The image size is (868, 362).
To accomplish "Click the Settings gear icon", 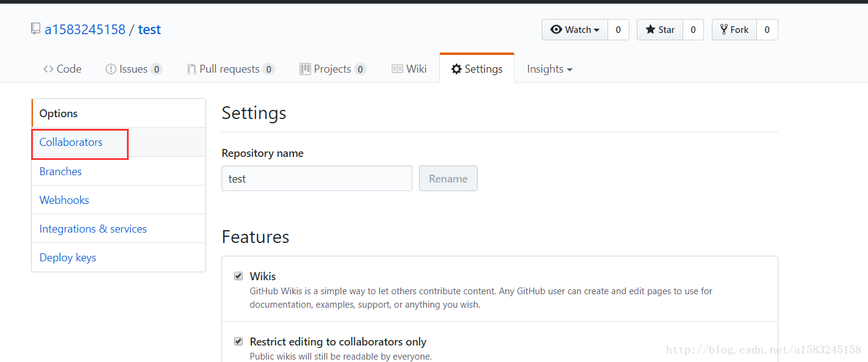I will [456, 69].
